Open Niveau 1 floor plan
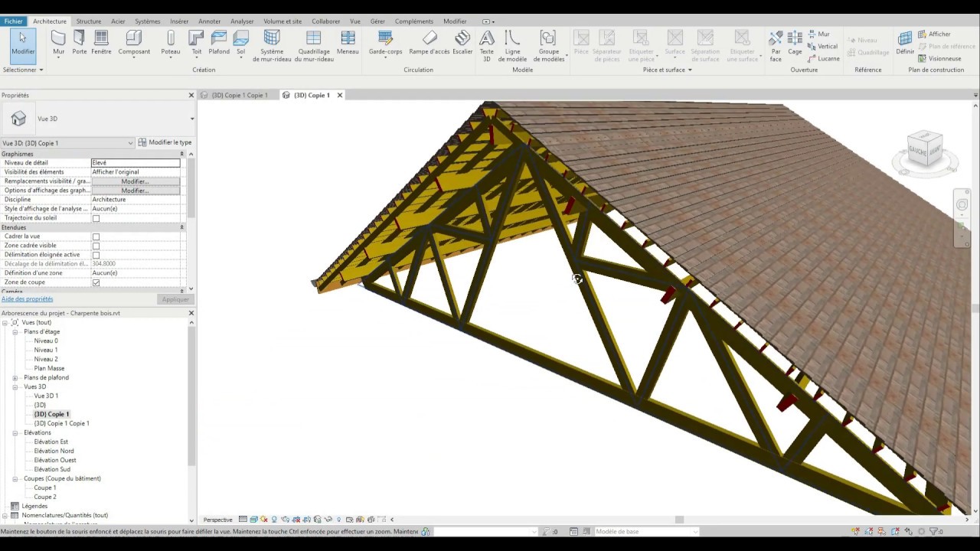Image resolution: width=980 pixels, height=551 pixels. tap(45, 350)
